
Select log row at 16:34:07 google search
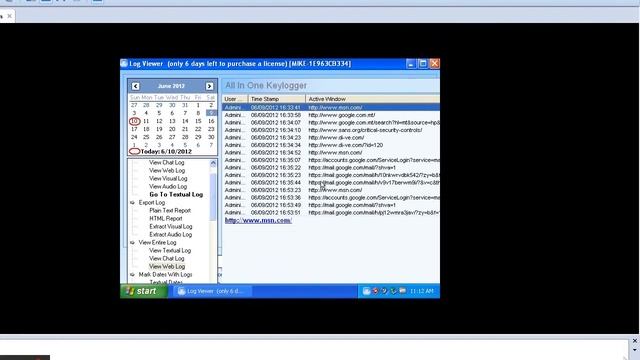tap(331, 122)
